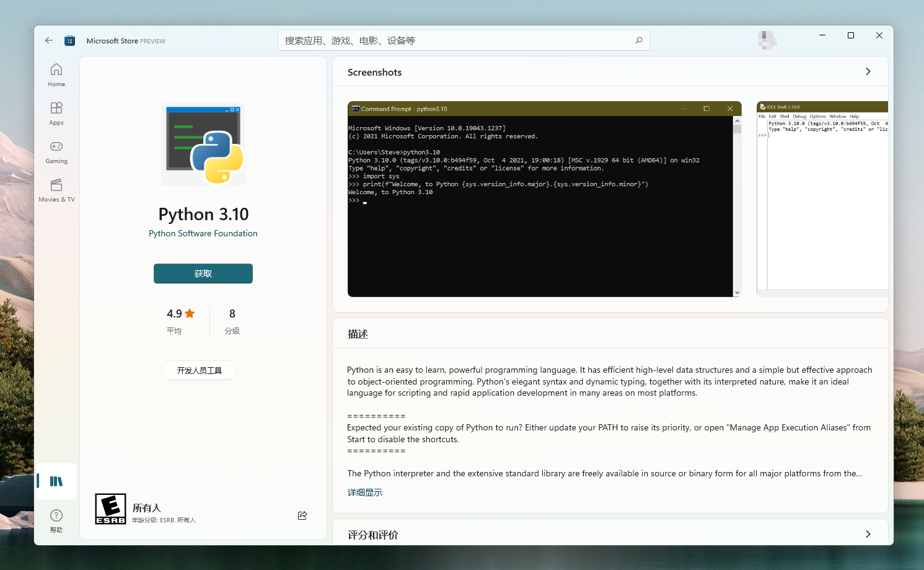
Task: Maximize the Microsoft Store window
Action: [x=851, y=35]
